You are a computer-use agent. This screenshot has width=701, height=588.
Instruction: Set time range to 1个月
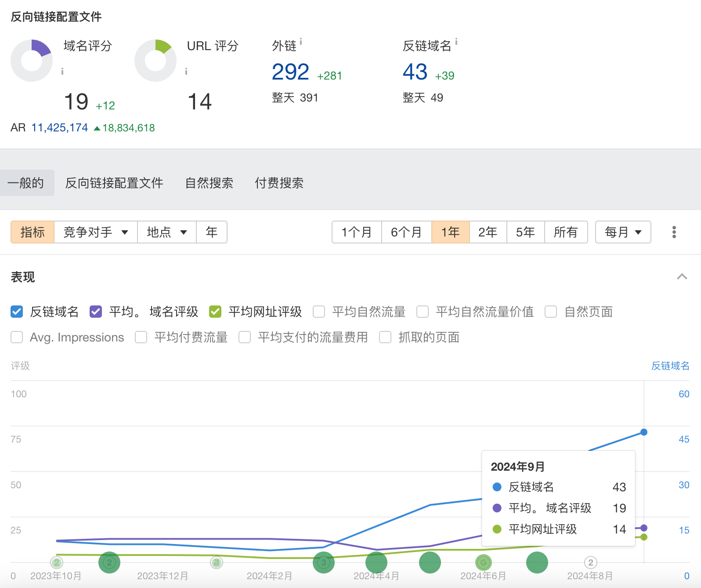pos(357,232)
